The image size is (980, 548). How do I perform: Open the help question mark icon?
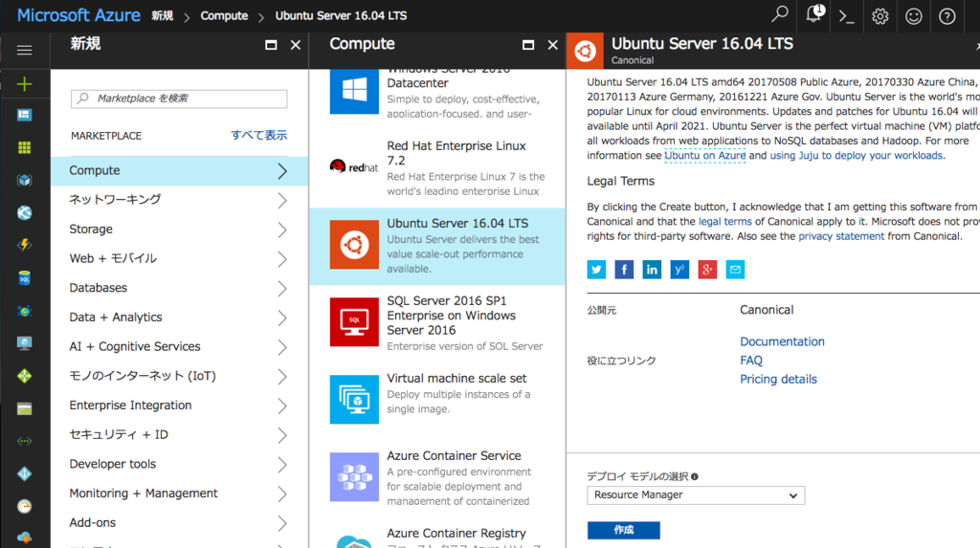[x=947, y=16]
